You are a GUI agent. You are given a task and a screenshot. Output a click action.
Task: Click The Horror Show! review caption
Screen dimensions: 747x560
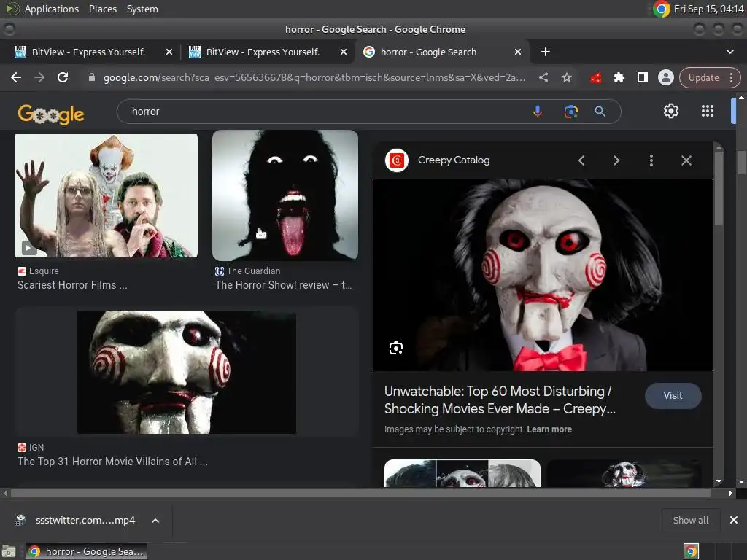pos(284,285)
